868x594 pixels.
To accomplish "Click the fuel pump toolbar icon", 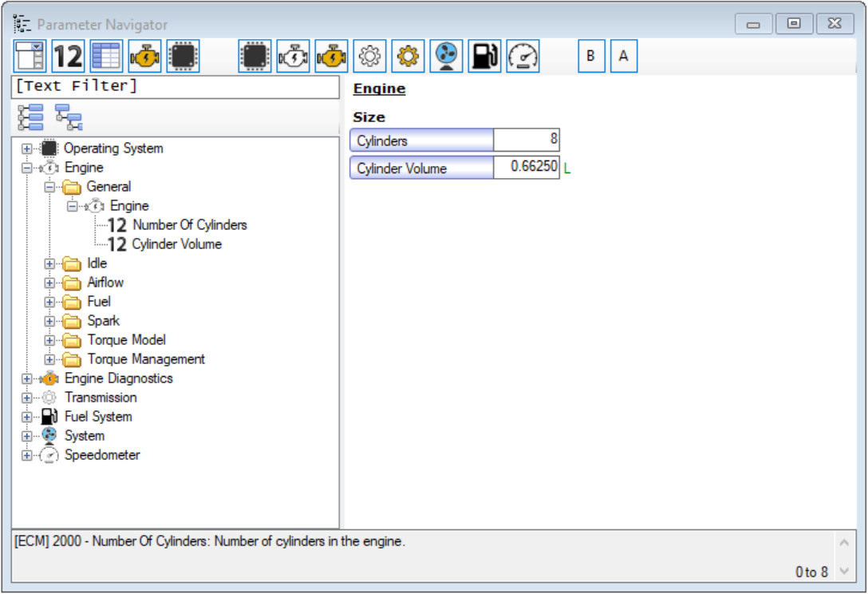I will point(484,57).
